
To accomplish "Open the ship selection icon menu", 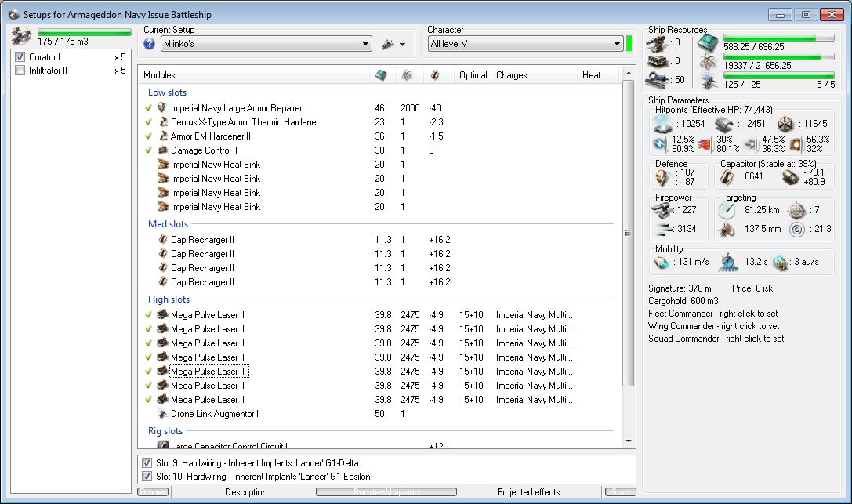I will pyautogui.click(x=388, y=45).
